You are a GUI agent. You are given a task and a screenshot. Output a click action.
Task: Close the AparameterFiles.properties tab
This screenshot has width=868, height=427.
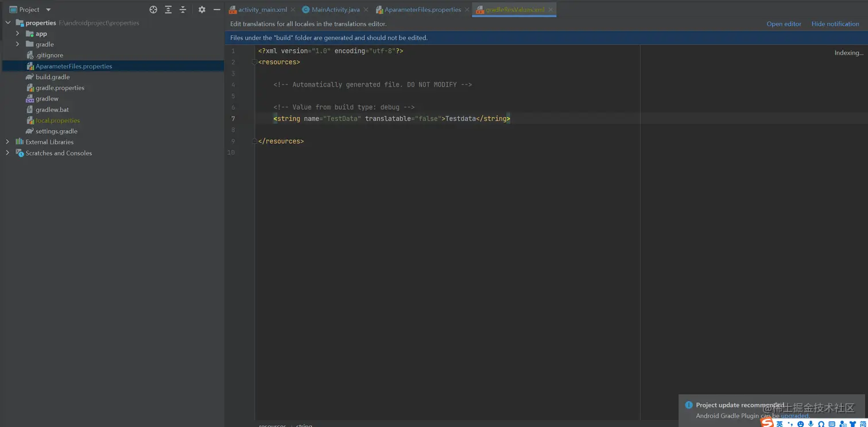point(467,10)
